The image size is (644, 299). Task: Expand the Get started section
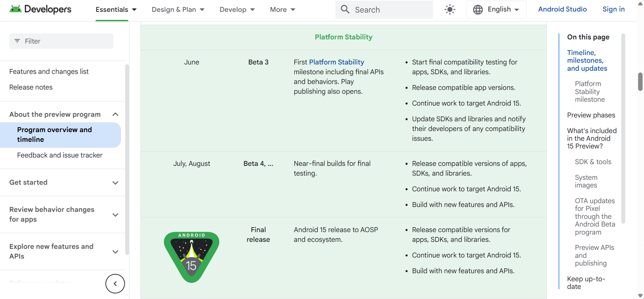point(115,183)
